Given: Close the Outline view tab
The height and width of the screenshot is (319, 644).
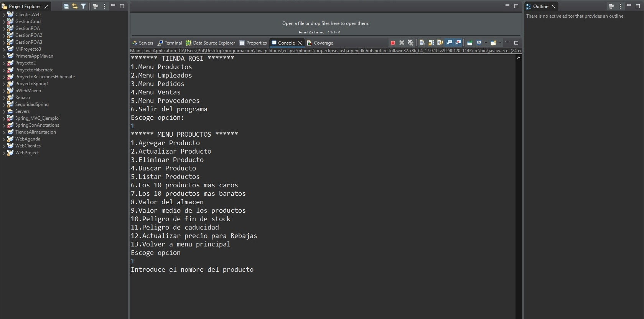Looking at the screenshot, I should (553, 7).
